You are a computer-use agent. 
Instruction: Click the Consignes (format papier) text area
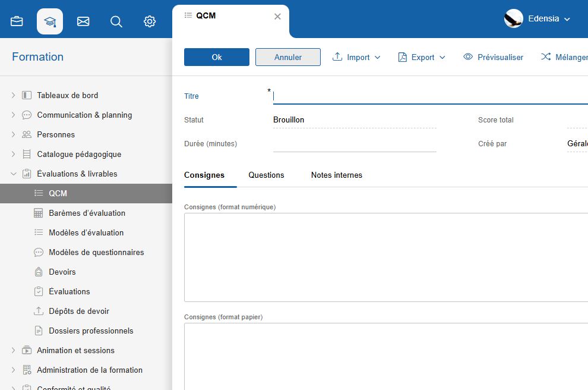tap(386, 356)
